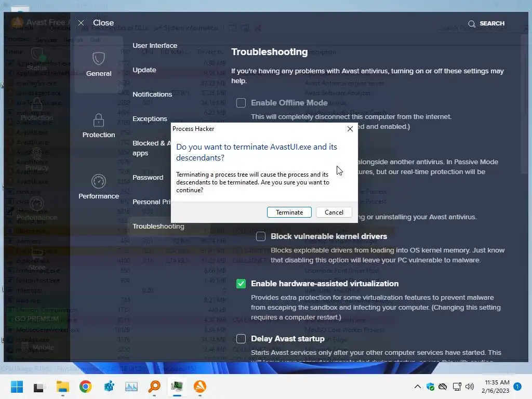Open the blue figure app on taskbar
Image resolution: width=532 pixels, height=399 pixels.
point(109,387)
